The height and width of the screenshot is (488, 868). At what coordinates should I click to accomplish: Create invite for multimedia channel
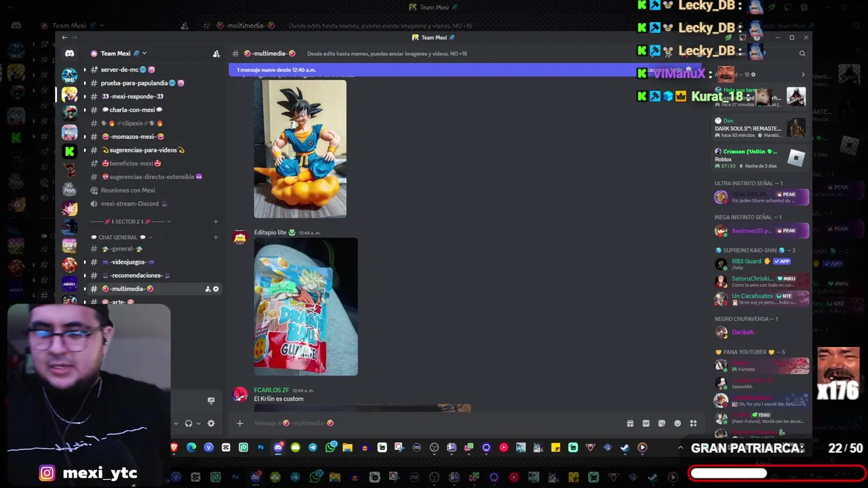pos(208,289)
